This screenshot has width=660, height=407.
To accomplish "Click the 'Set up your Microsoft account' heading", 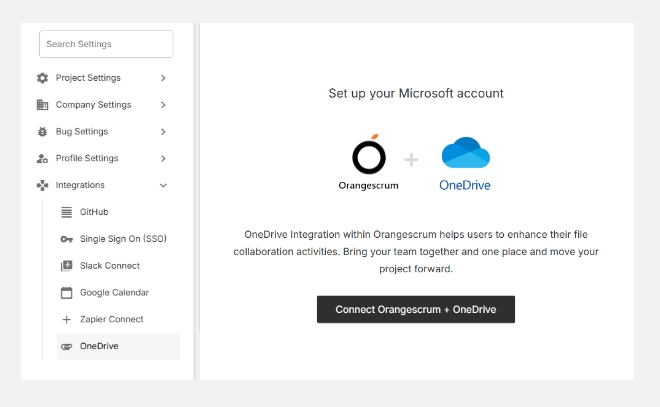I will point(416,93).
